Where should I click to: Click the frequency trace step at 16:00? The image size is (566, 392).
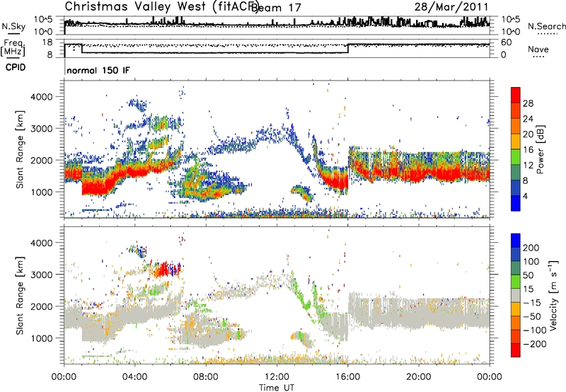tap(348, 49)
